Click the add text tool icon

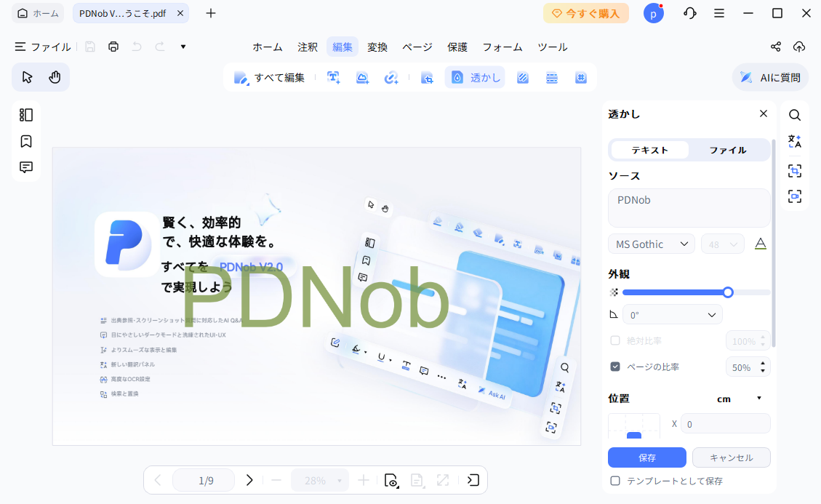334,78
